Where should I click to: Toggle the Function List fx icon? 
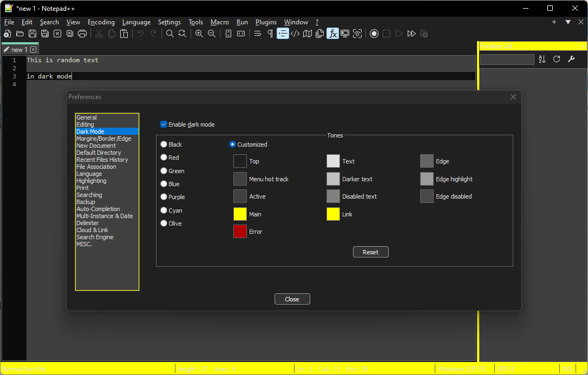pos(332,34)
